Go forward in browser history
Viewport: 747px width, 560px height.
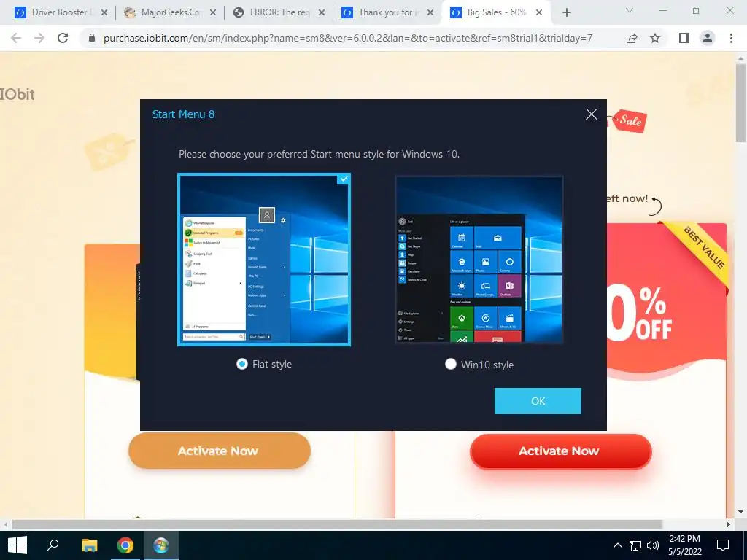point(39,38)
